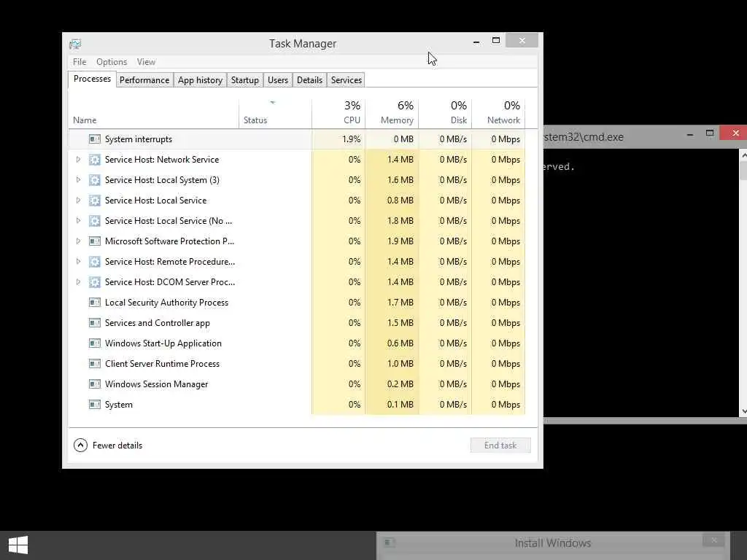Expand Service Host: Local Service (No ... group

(x=78, y=221)
